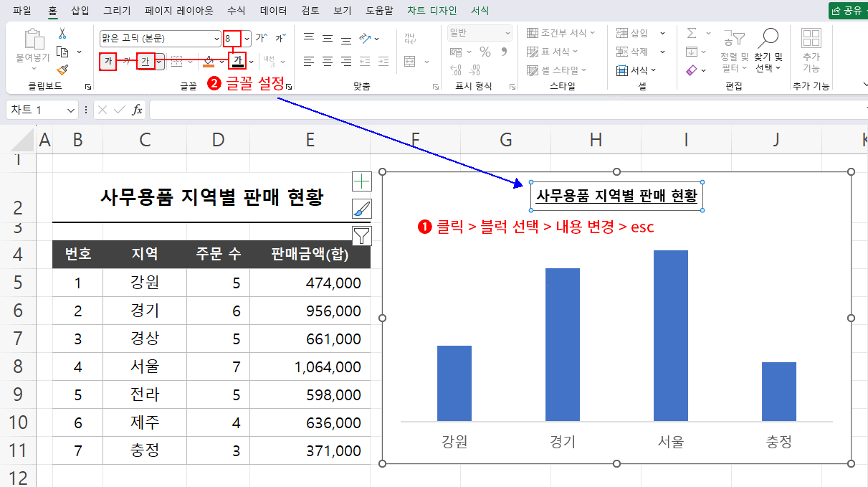Increase font size with the larger 가 icon
The image size is (868, 487).
[262, 38]
